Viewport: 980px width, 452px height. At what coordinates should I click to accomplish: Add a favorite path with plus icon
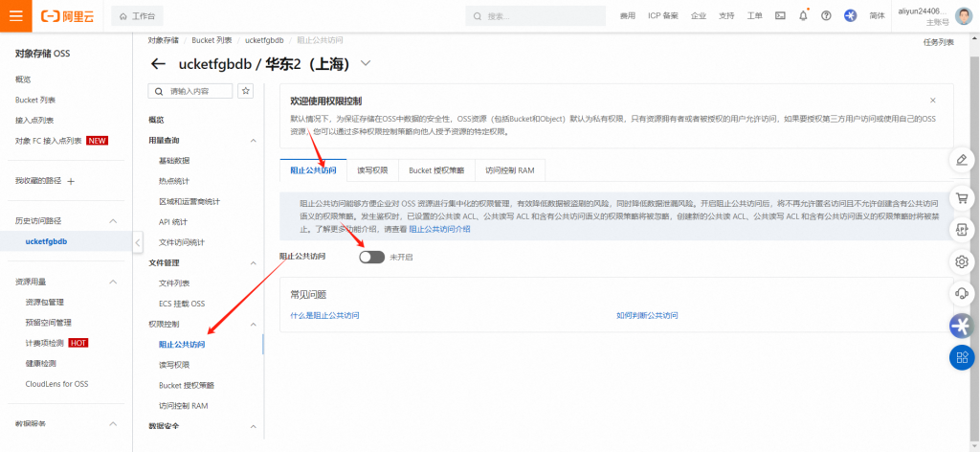71,181
